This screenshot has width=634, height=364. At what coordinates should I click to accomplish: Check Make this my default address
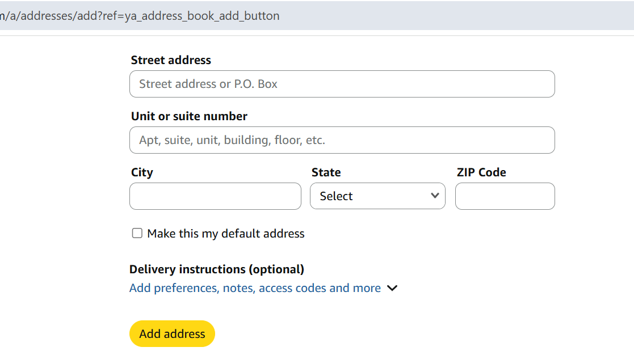pos(137,234)
